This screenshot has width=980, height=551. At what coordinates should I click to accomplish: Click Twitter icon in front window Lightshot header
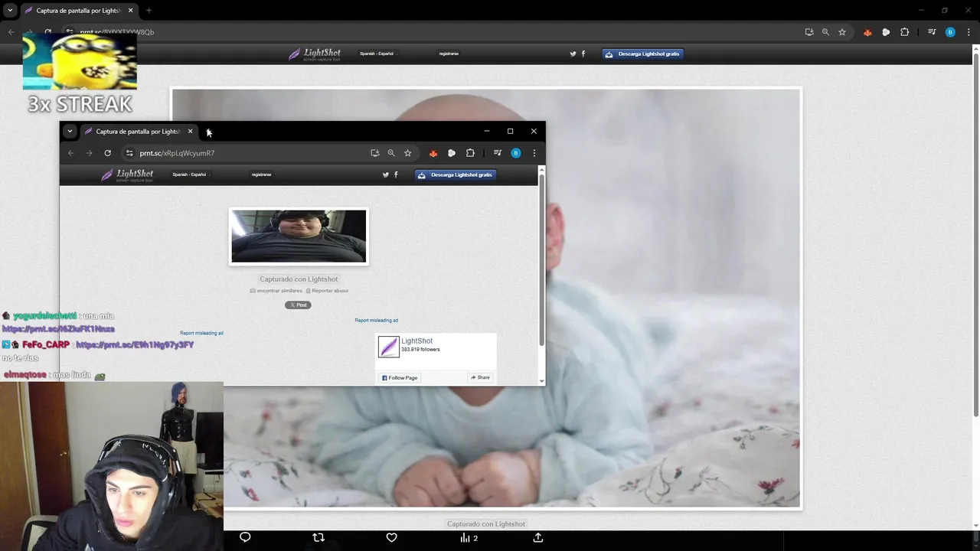(x=386, y=174)
